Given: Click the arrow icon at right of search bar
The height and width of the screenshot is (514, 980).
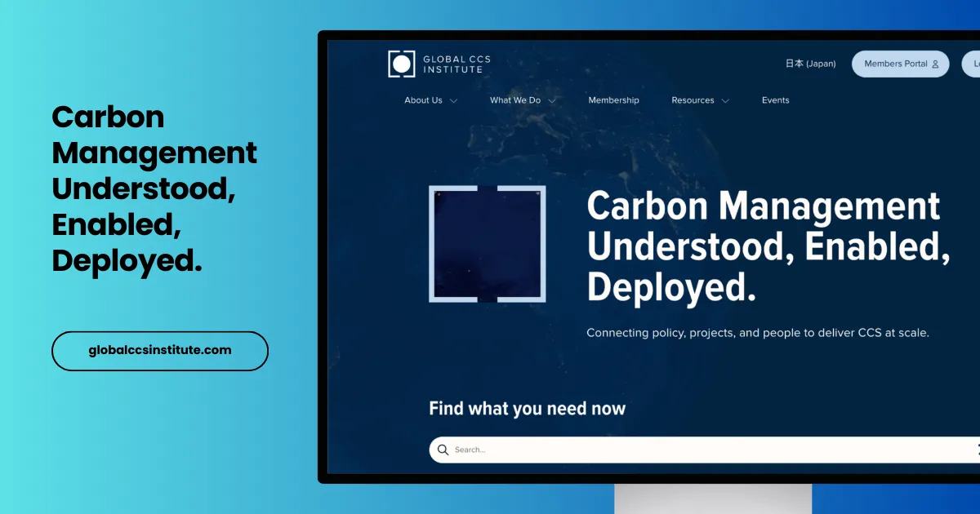Looking at the screenshot, I should (x=975, y=450).
